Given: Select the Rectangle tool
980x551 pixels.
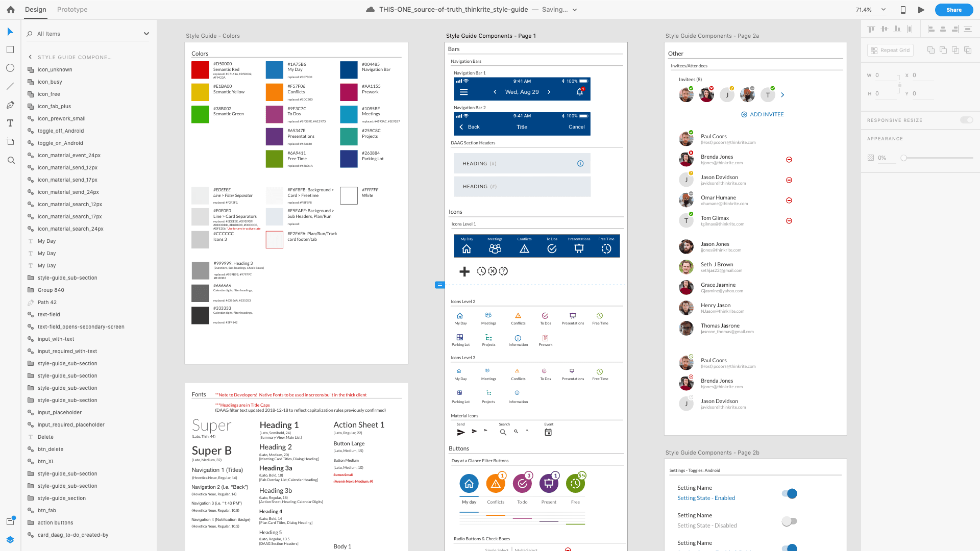Looking at the screenshot, I should [10, 49].
